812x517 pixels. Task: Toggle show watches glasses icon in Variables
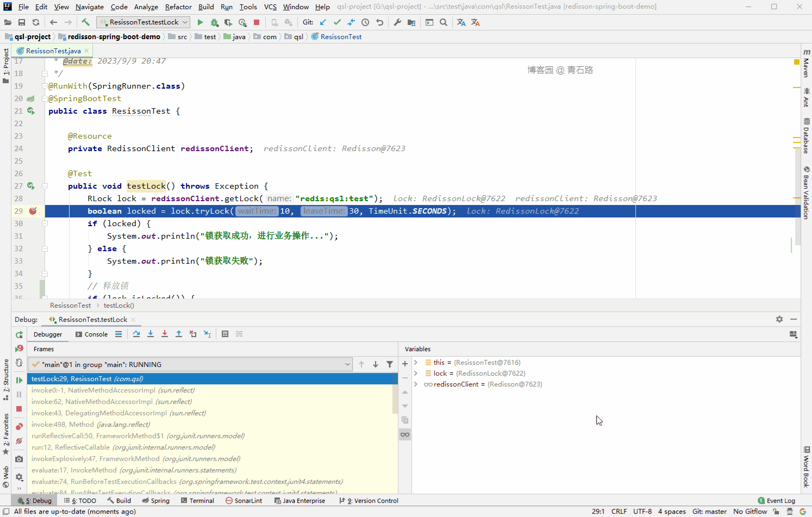(405, 434)
